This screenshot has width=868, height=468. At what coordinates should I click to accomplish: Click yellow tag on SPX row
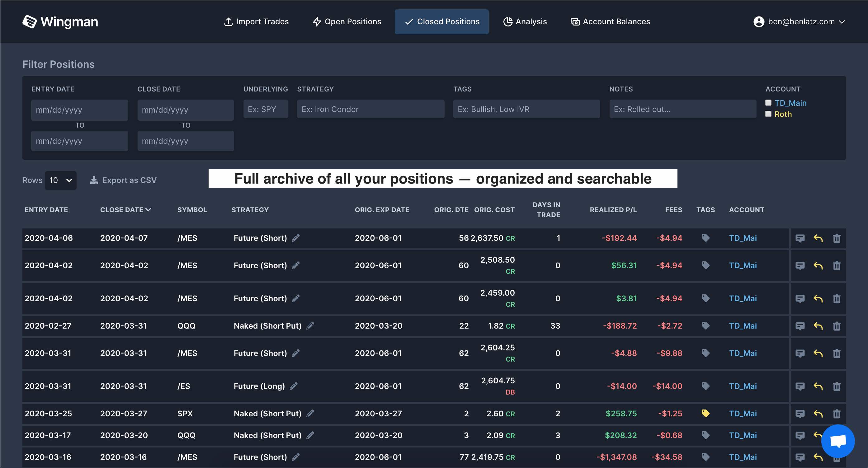click(x=705, y=413)
